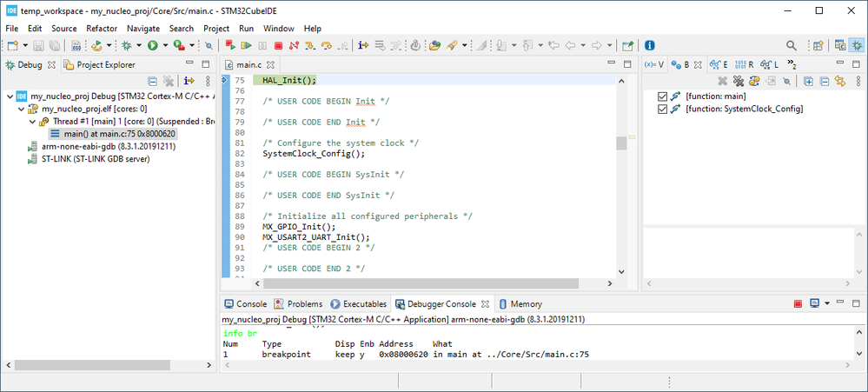
Task: Open the Debug view menu (three dots)
Action: 208,81
